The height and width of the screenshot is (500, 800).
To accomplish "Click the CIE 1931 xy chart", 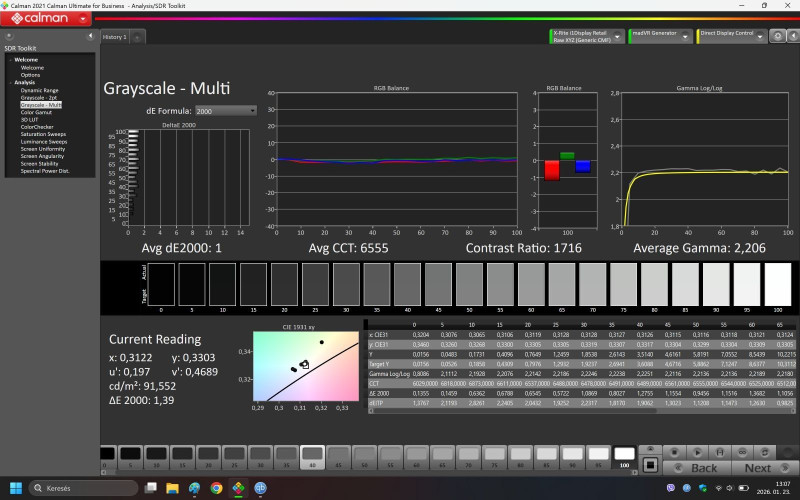I will click(x=306, y=366).
